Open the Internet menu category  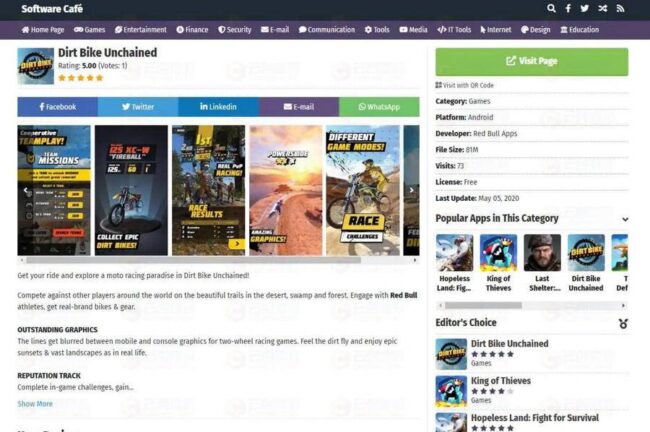(x=496, y=30)
